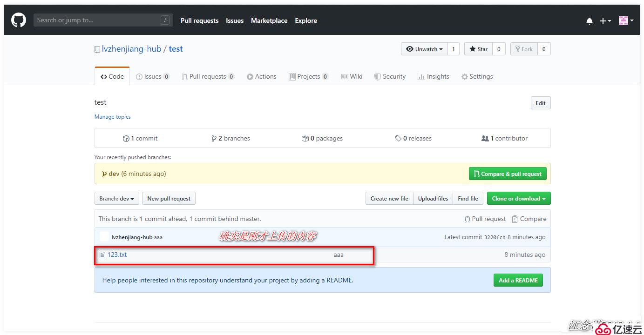Edit the repository description
The width and height of the screenshot is (644, 335).
pyautogui.click(x=541, y=103)
